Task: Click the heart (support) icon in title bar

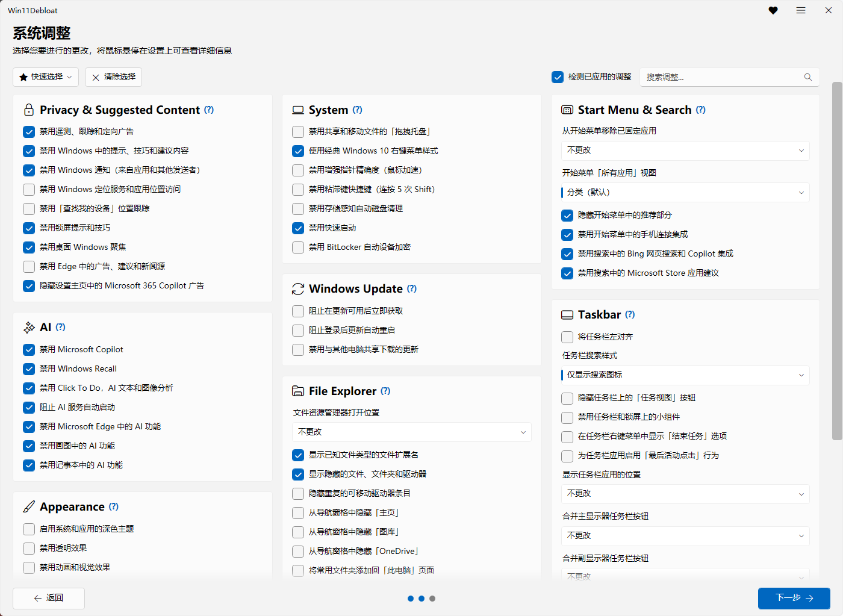Action: [773, 10]
